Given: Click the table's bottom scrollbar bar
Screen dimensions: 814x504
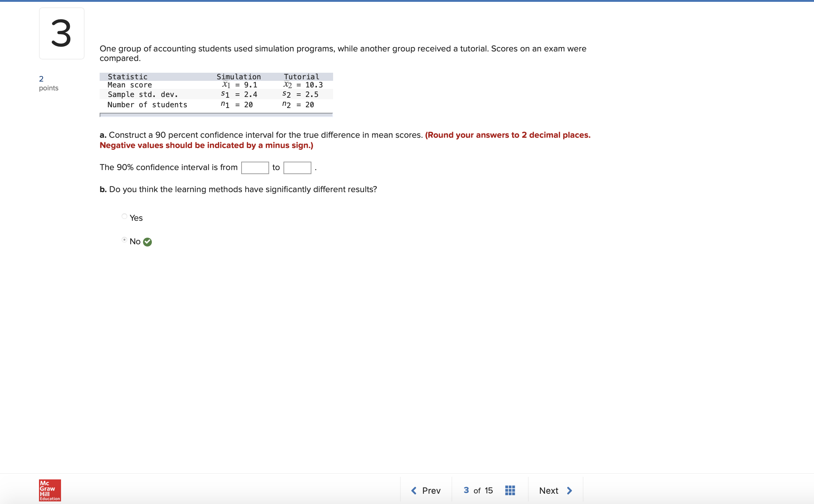Looking at the screenshot, I should 216,115.
